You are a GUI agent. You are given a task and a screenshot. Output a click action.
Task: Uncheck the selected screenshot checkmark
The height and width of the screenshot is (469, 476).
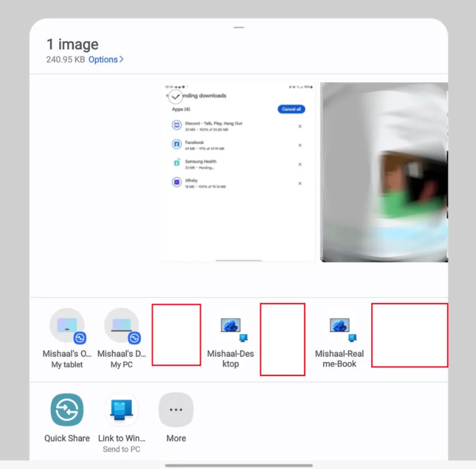coord(176,97)
